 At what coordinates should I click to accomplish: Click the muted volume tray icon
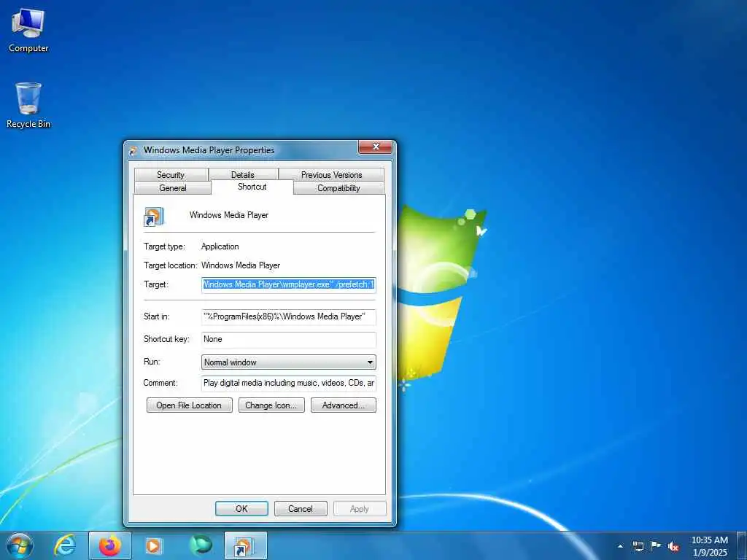(x=673, y=546)
